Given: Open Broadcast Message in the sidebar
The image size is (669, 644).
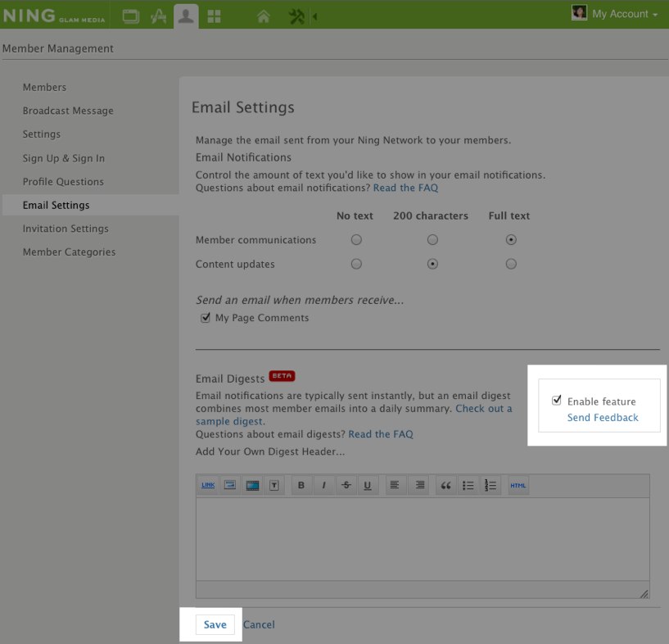Looking at the screenshot, I should [68, 111].
